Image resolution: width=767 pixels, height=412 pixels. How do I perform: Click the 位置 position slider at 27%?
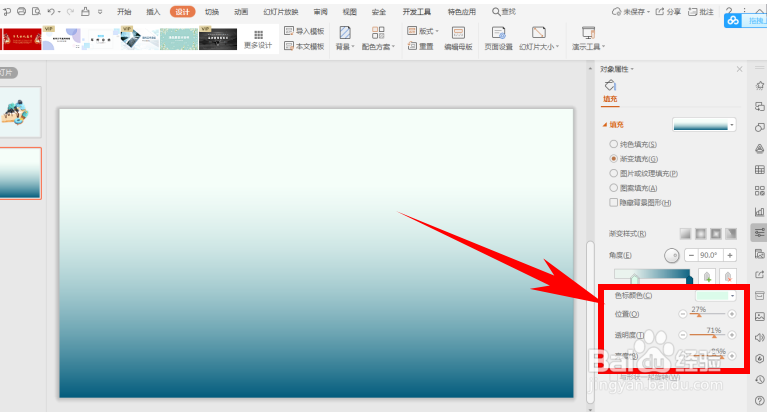[x=699, y=314]
